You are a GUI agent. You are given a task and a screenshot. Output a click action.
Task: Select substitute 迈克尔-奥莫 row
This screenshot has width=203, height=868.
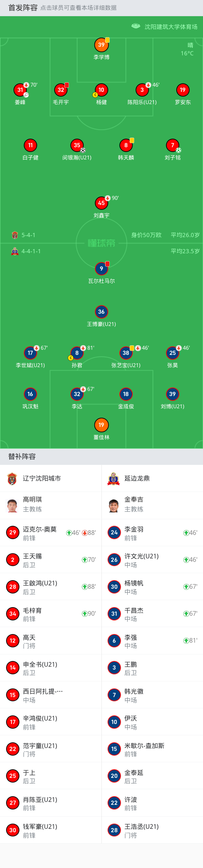50,533
